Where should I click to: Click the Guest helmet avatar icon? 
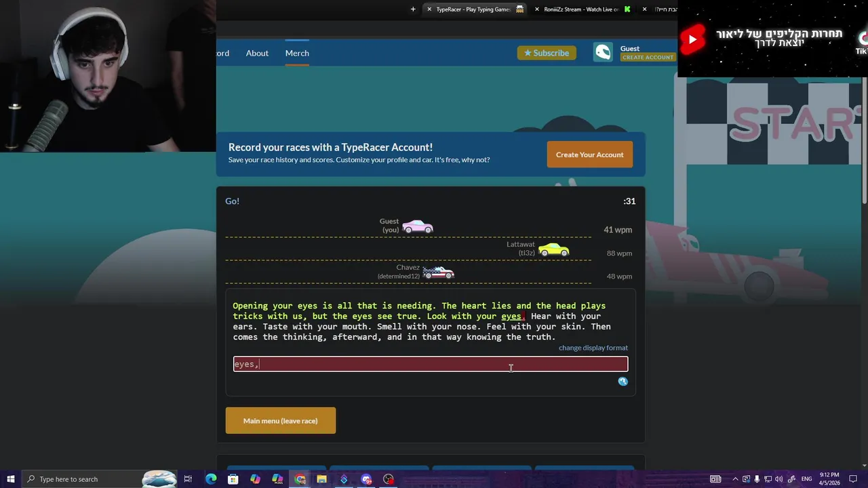click(x=603, y=52)
